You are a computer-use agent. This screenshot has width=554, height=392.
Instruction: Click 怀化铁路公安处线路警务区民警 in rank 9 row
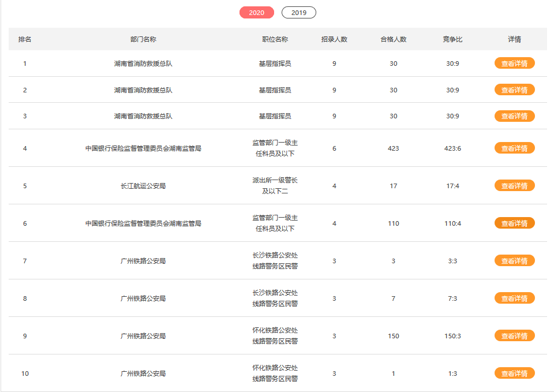[x=275, y=335]
